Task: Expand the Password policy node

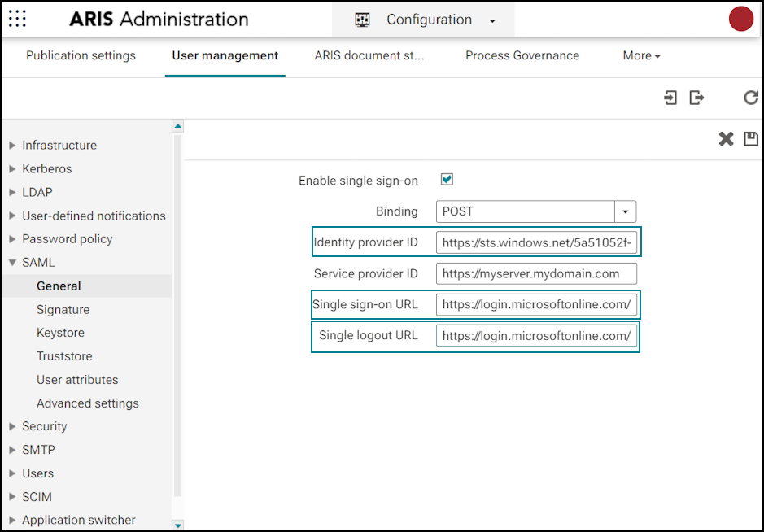Action: [13, 238]
